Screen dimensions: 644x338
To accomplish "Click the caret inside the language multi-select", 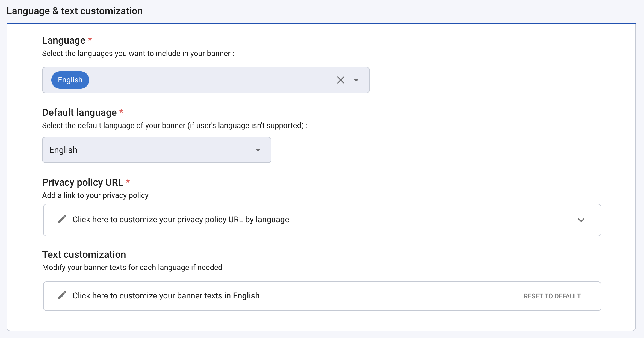I will pos(356,80).
